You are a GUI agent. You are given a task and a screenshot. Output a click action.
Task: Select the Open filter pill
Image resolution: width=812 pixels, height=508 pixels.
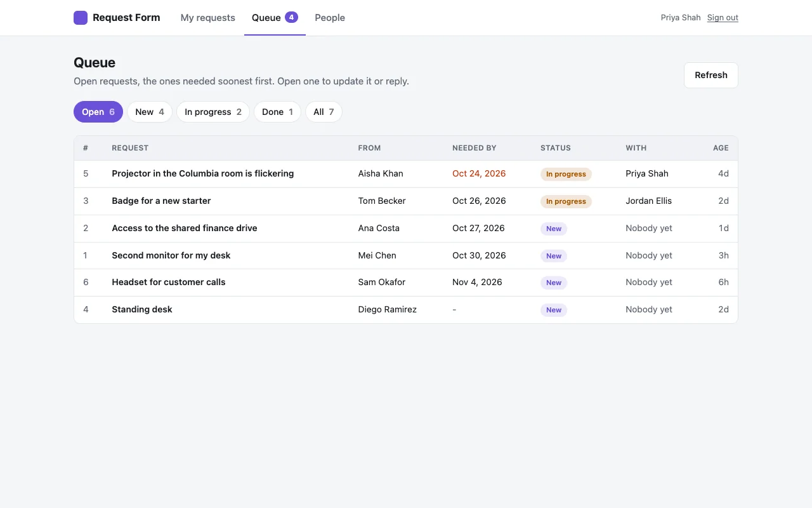coord(98,112)
